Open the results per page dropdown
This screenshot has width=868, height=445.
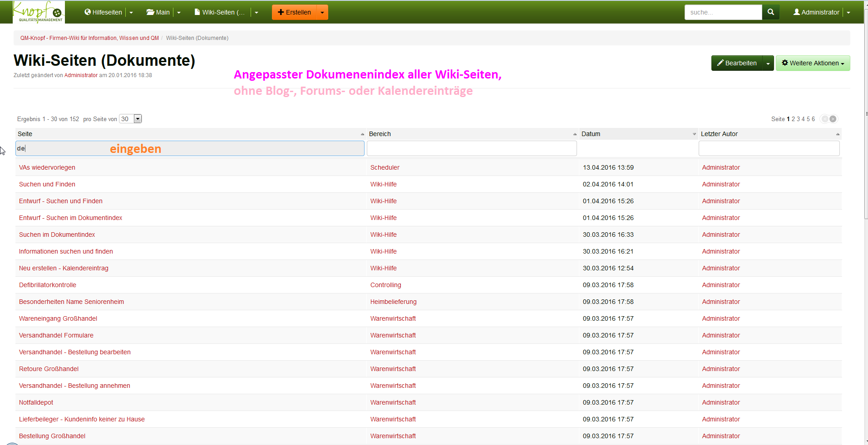138,119
